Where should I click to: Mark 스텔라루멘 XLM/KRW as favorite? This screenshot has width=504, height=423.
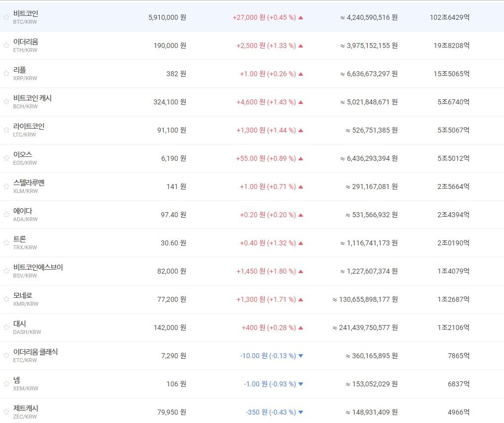click(6, 187)
